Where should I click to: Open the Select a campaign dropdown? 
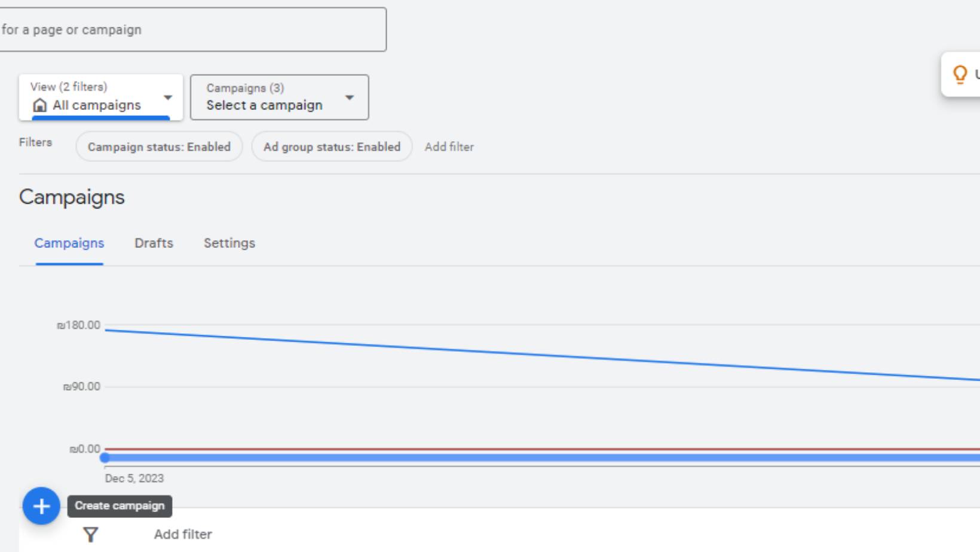tap(280, 97)
